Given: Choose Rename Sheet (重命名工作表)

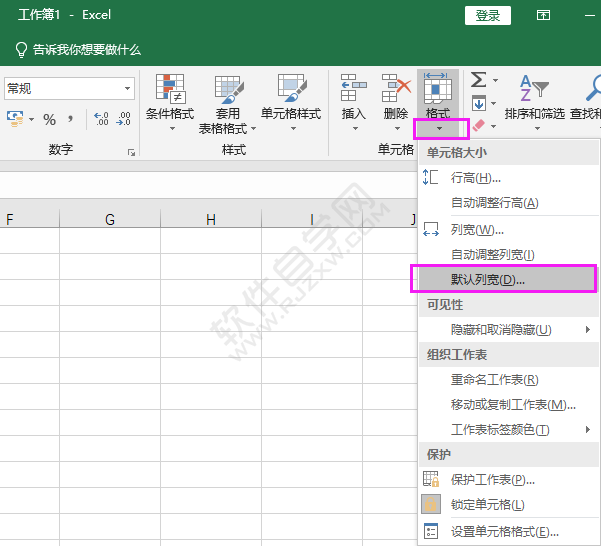Looking at the screenshot, I should 509,380.
